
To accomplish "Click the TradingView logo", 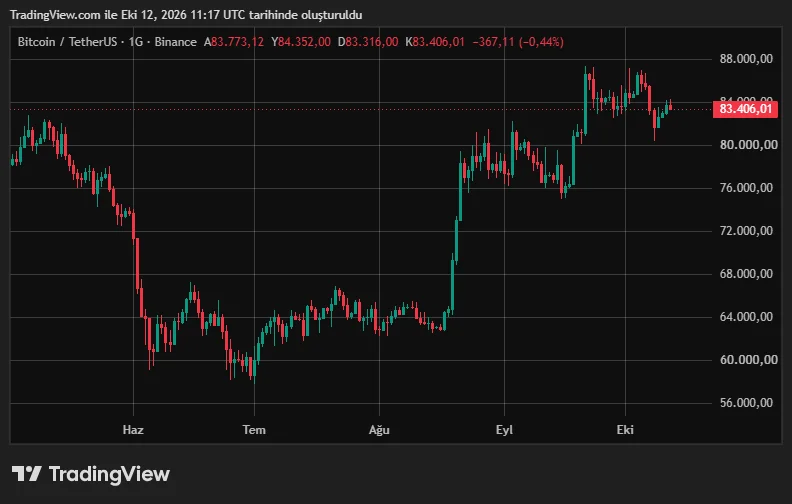I will 91,474.
